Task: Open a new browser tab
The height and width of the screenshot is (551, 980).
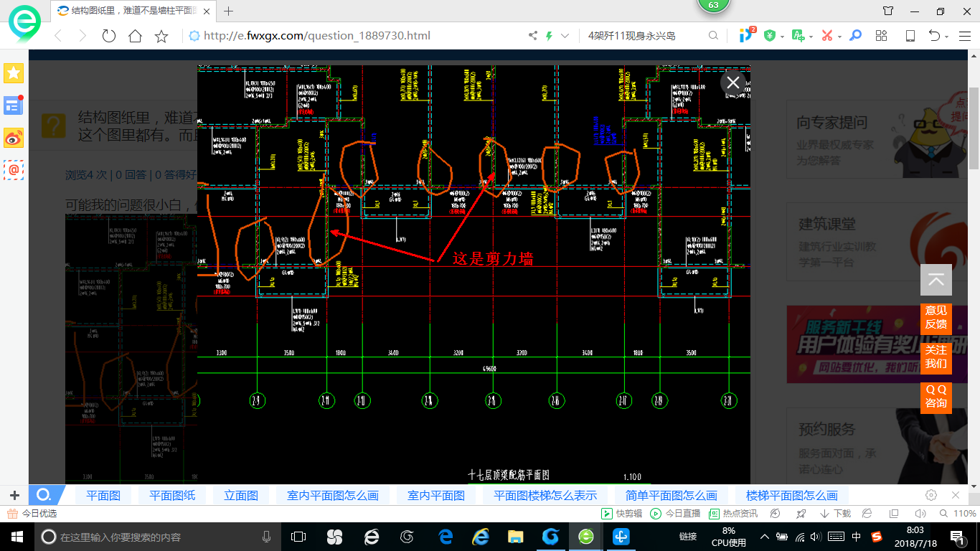Action: pyautogui.click(x=229, y=11)
